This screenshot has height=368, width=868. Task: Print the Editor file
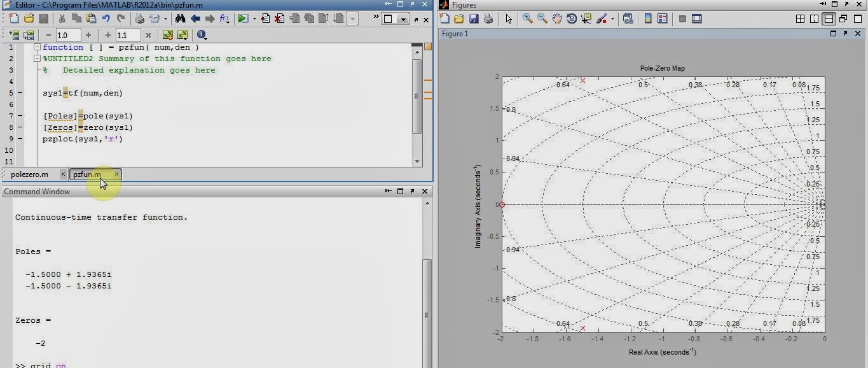139,18
